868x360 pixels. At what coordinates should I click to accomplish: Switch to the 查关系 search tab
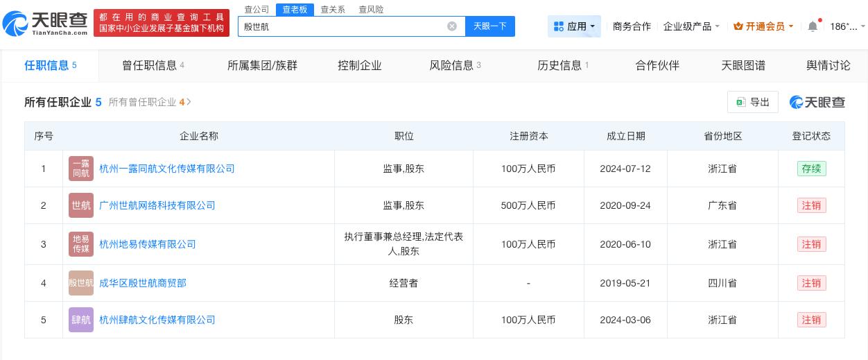[x=333, y=9]
